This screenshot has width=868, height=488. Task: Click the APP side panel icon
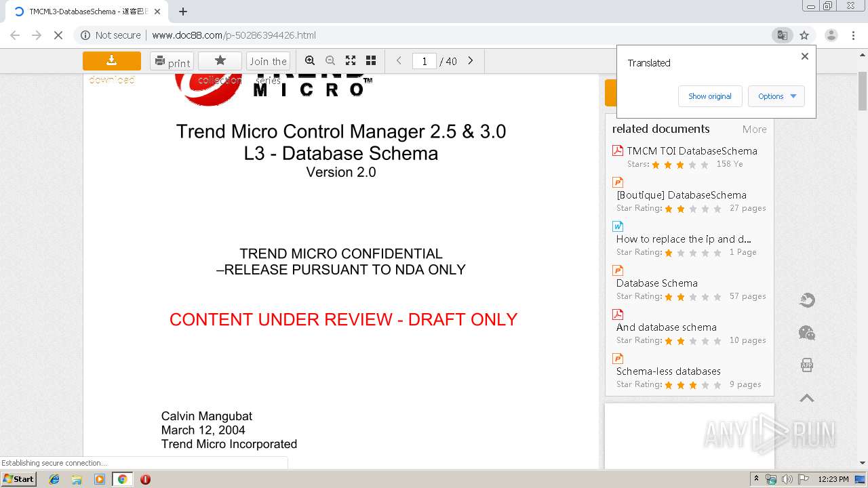point(807,365)
